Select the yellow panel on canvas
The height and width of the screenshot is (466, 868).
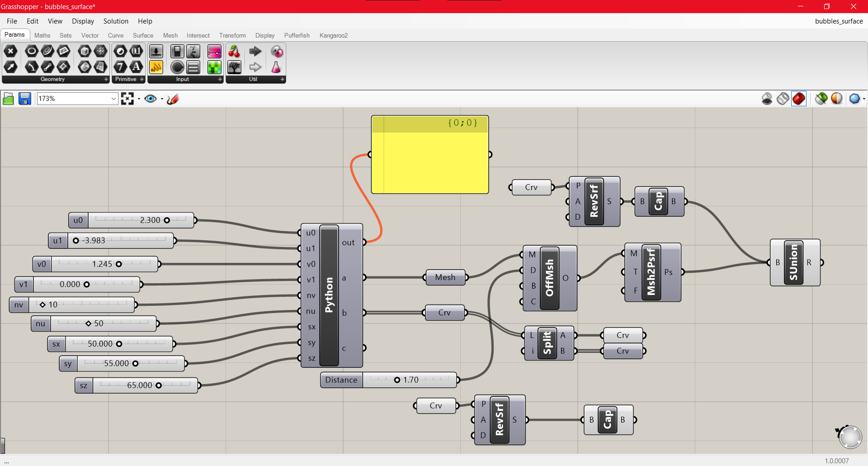click(x=430, y=155)
